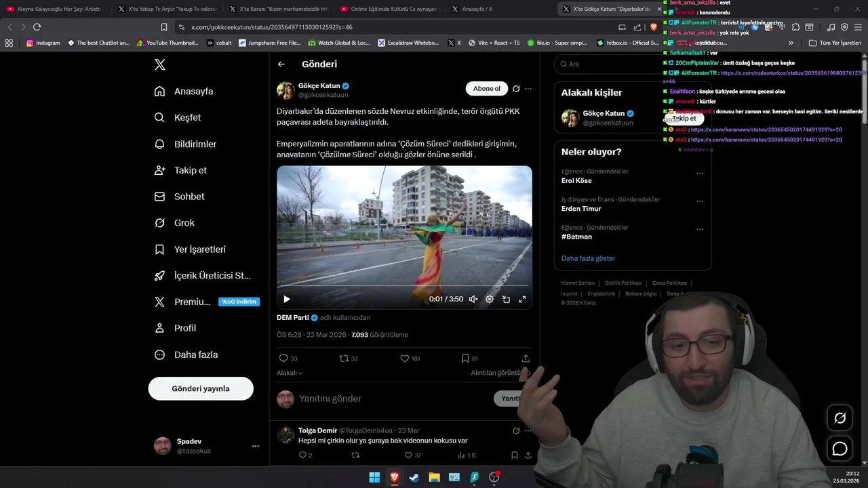Screen dimensions: 868x488
Task: Open video settings gear
Action: pos(490,299)
